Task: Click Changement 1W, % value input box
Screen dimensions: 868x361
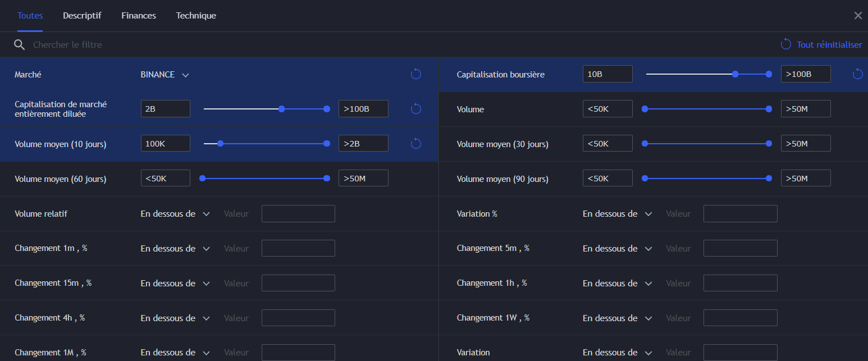Action: click(x=741, y=318)
